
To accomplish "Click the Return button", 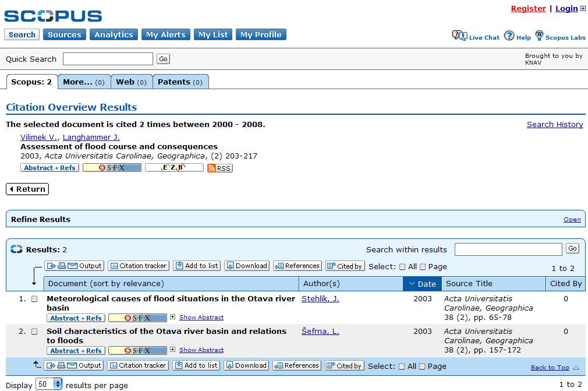I will (x=27, y=189).
